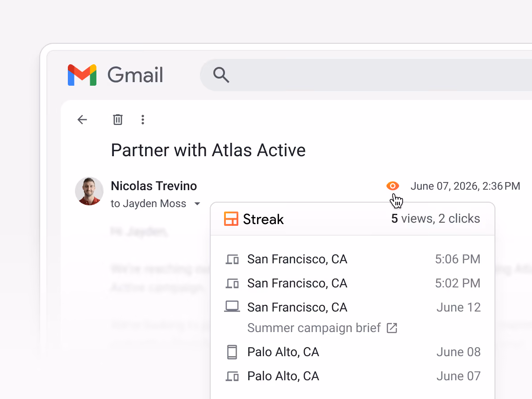Go back using the left arrow
Screen dimensions: 532x399
tap(82, 120)
